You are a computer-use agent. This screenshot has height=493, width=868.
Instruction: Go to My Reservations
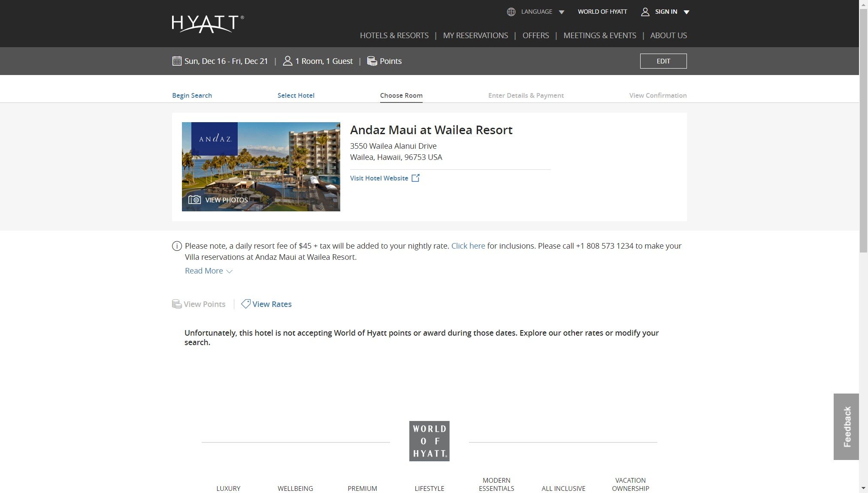pos(475,36)
